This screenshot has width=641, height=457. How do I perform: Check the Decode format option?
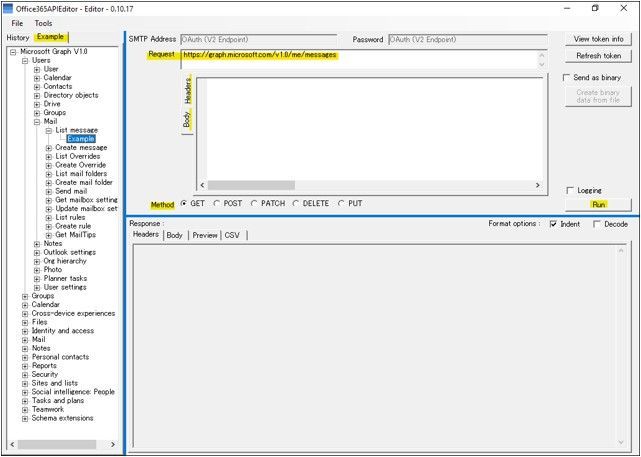click(x=597, y=224)
